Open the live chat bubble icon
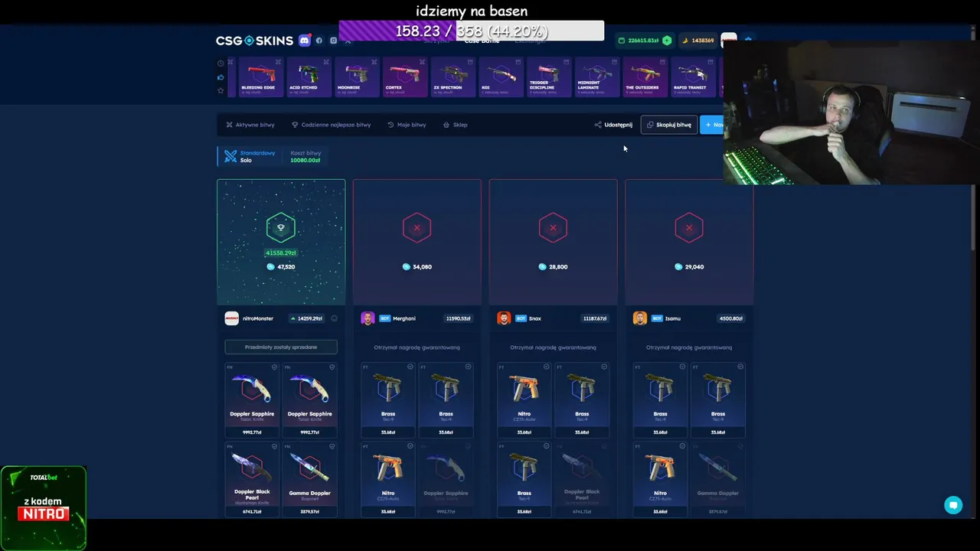 (953, 505)
